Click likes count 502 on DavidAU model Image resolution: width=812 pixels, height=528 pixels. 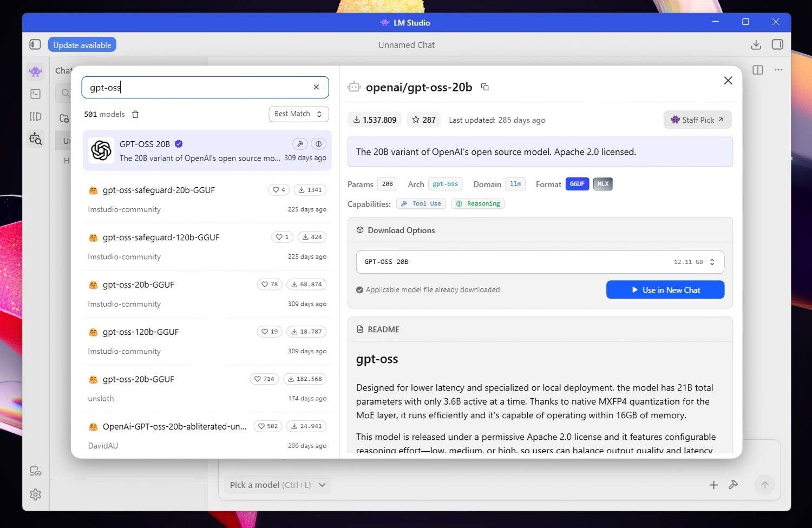[x=268, y=426]
